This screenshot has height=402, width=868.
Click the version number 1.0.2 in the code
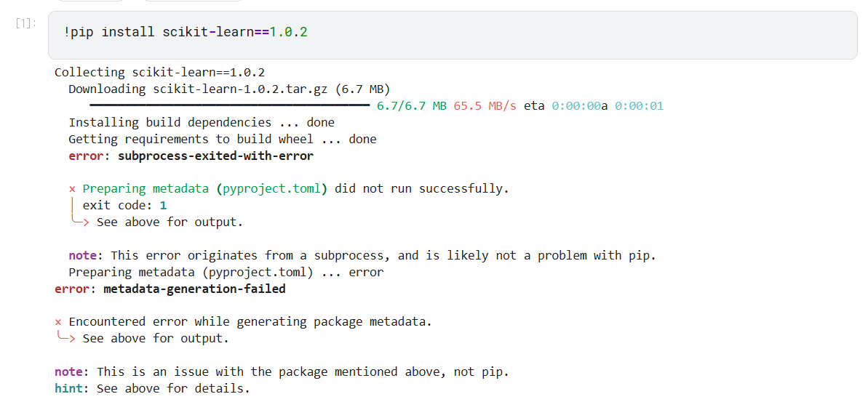[x=288, y=33]
